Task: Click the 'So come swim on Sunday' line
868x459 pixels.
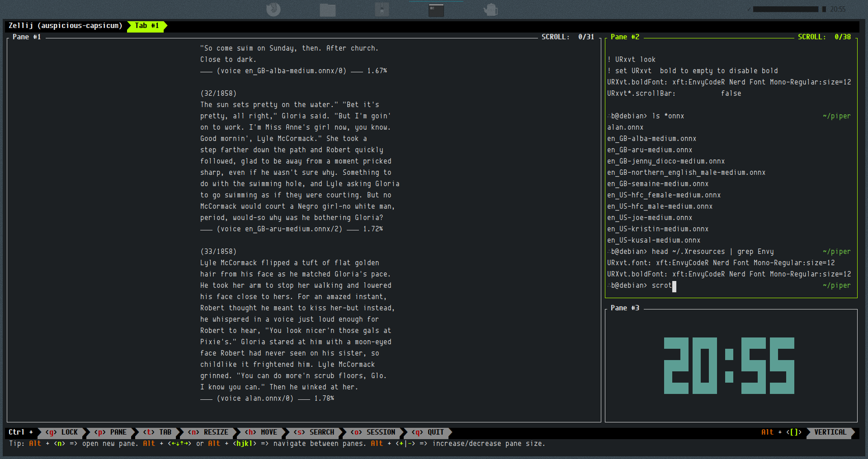Action: pos(289,48)
